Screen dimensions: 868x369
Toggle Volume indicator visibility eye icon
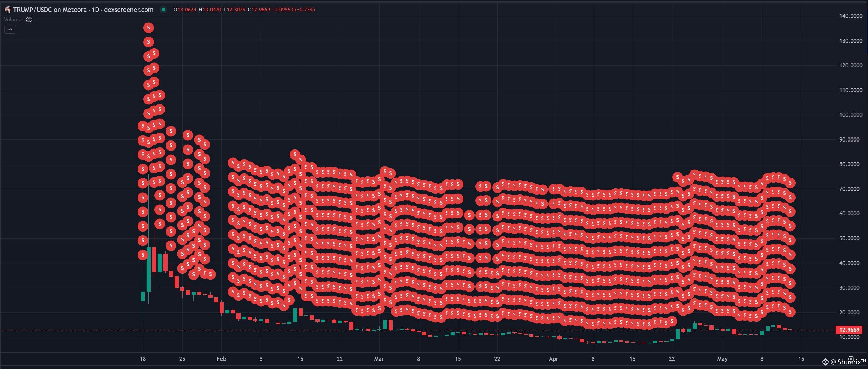pyautogui.click(x=29, y=20)
